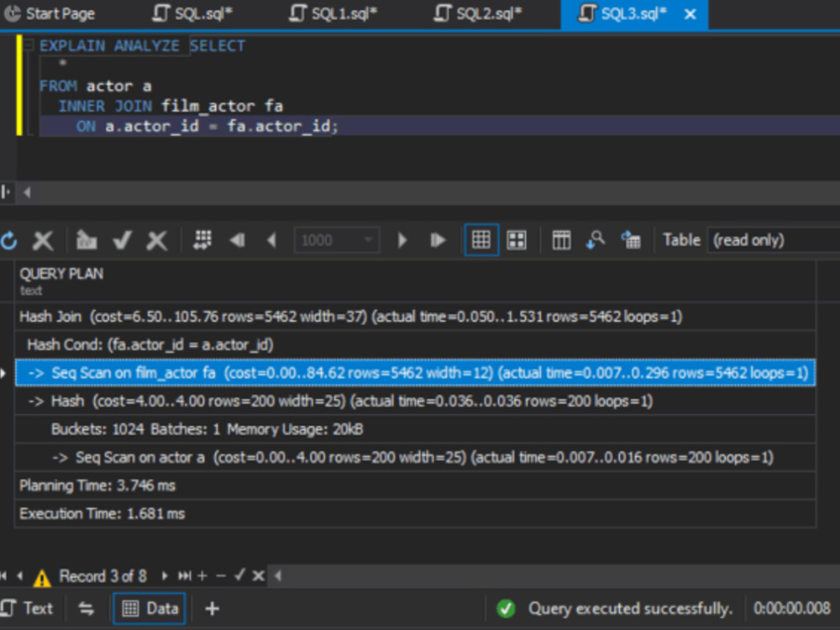840x630 pixels.
Task: Go to first page of results
Action: coord(238,240)
